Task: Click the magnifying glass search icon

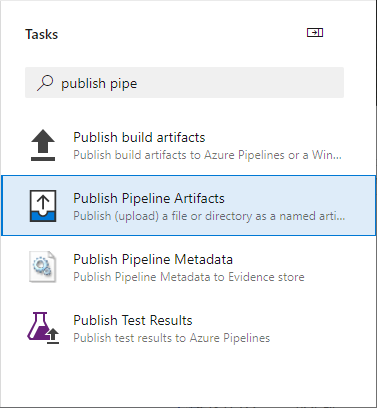Action: pos(45,83)
